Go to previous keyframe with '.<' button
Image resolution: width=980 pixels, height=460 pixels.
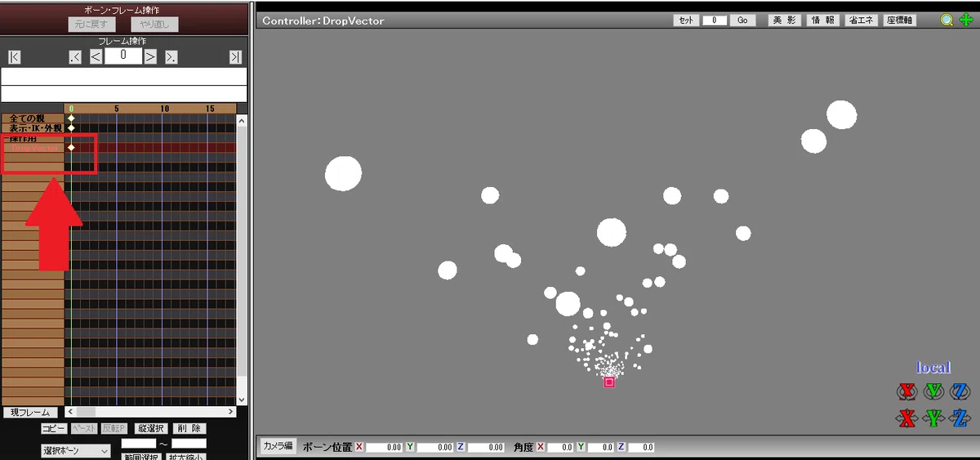coord(75,56)
